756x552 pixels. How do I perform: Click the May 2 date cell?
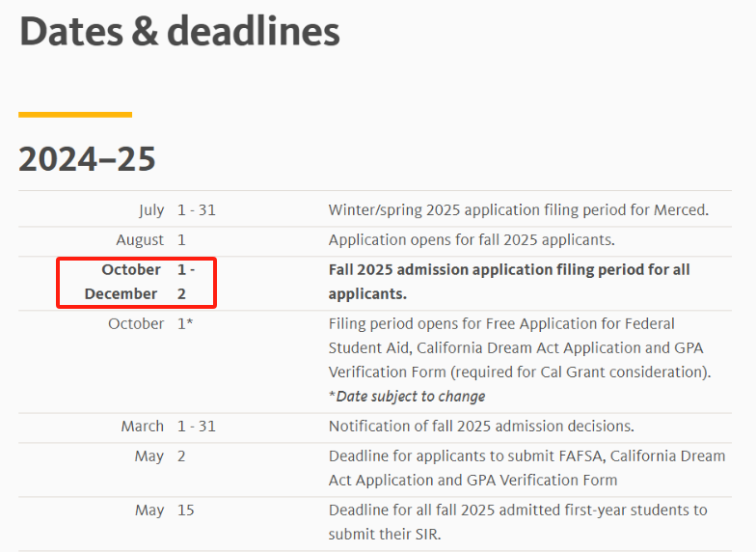coord(160,456)
